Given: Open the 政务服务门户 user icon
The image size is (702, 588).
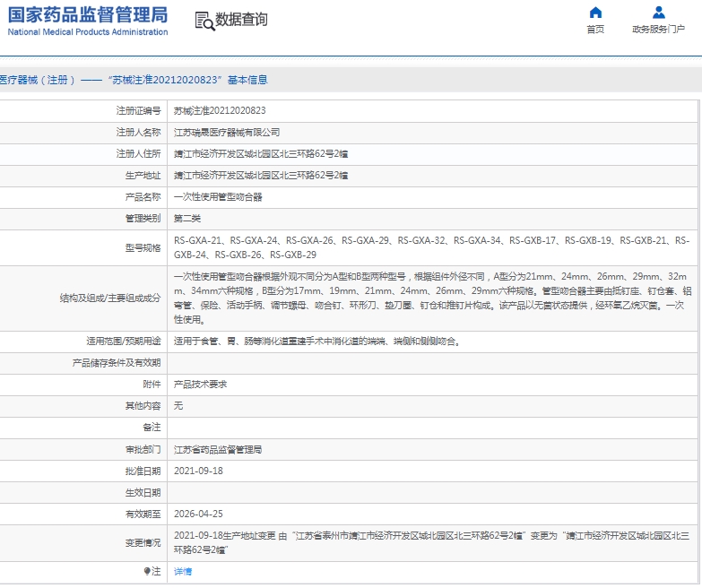Looking at the screenshot, I should click(659, 12).
